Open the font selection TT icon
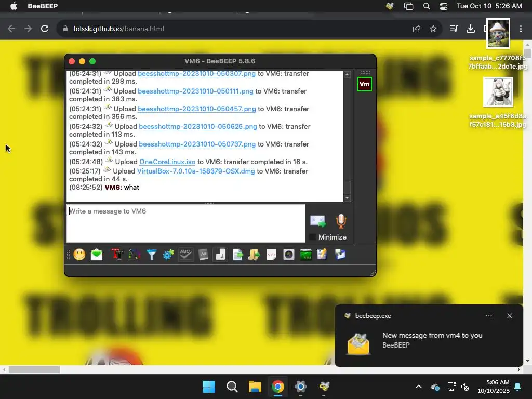The height and width of the screenshot is (399, 532). click(117, 255)
